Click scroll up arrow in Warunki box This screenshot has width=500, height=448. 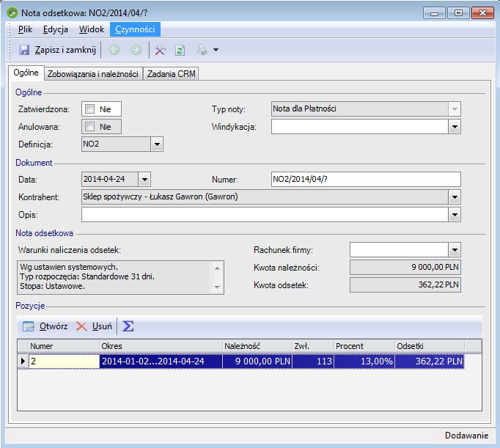[x=217, y=268]
